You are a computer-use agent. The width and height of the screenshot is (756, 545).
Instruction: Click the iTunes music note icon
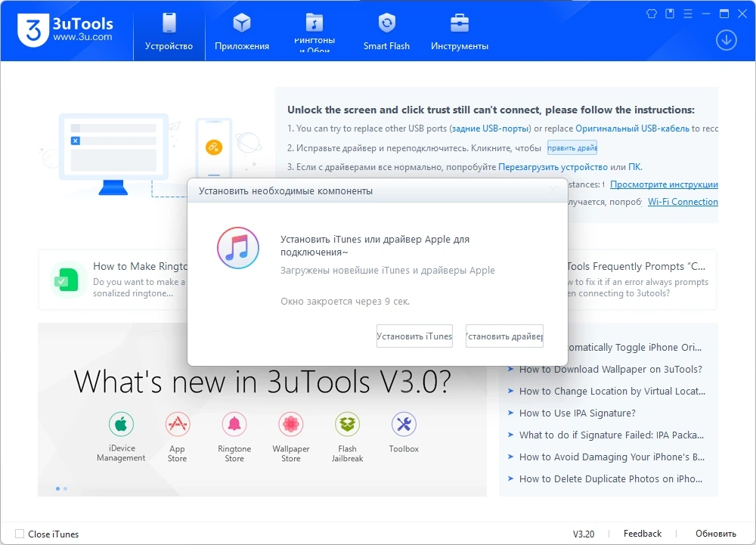tap(237, 248)
